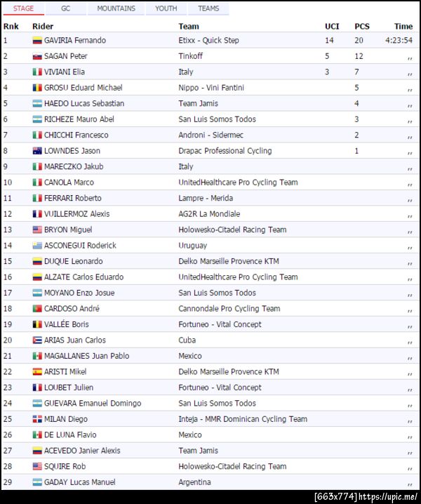Click the Colombian flag beside ACEVEDO Janier Alexis
421x504 pixels.
[x=37, y=451]
